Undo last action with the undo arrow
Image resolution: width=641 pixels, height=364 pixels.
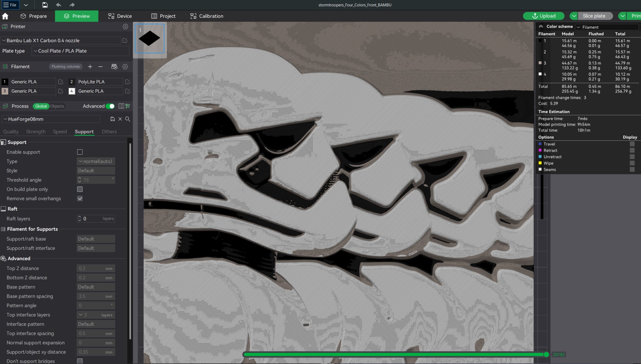click(59, 5)
